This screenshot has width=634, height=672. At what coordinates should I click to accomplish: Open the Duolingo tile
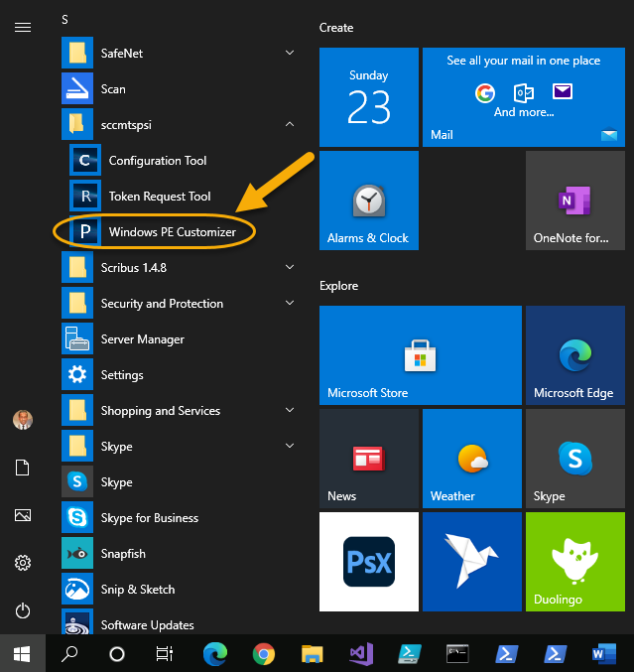pos(575,562)
